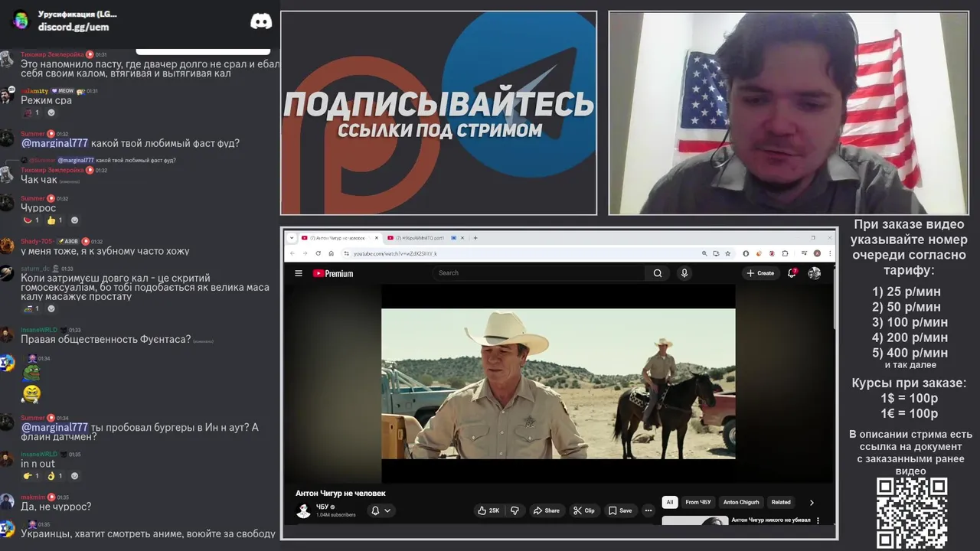Reload the YouTube page
The image size is (980, 551).
318,253
